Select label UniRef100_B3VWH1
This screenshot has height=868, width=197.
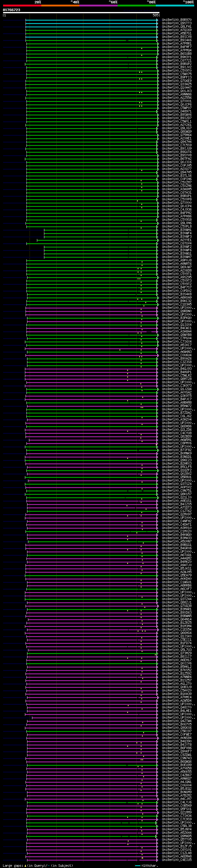pos(176,230)
